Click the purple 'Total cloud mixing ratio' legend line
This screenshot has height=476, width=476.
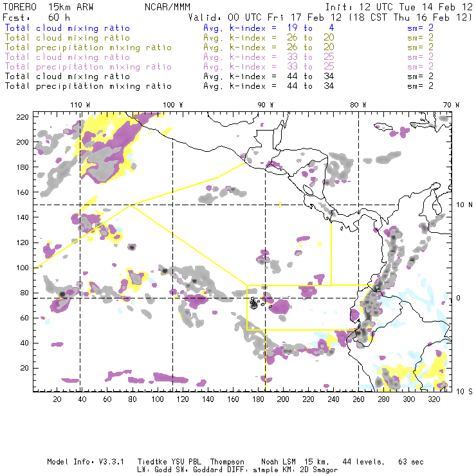pyautogui.click(x=68, y=57)
